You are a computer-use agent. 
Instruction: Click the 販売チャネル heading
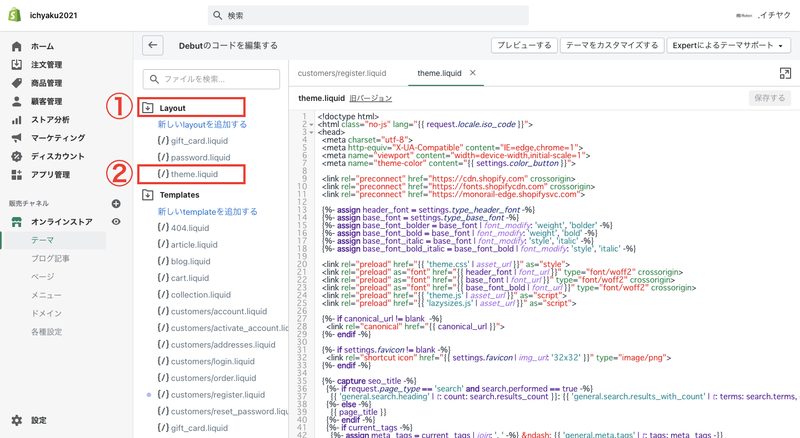[29, 204]
